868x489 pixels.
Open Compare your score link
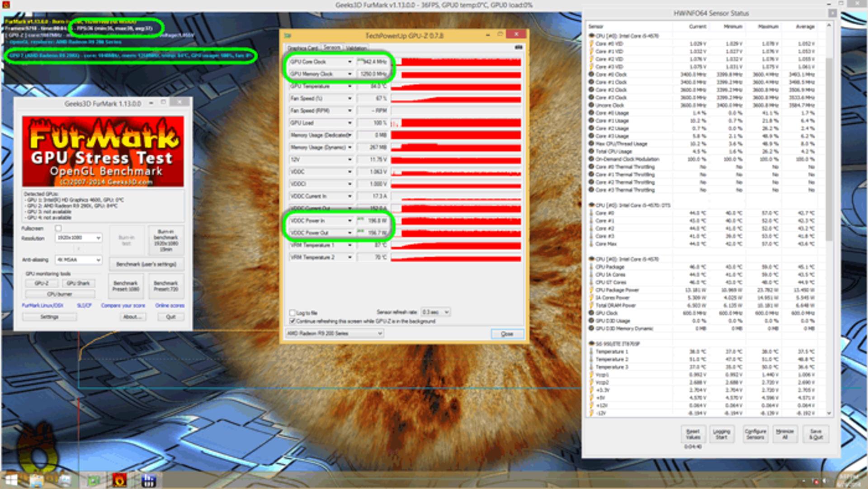coord(123,305)
